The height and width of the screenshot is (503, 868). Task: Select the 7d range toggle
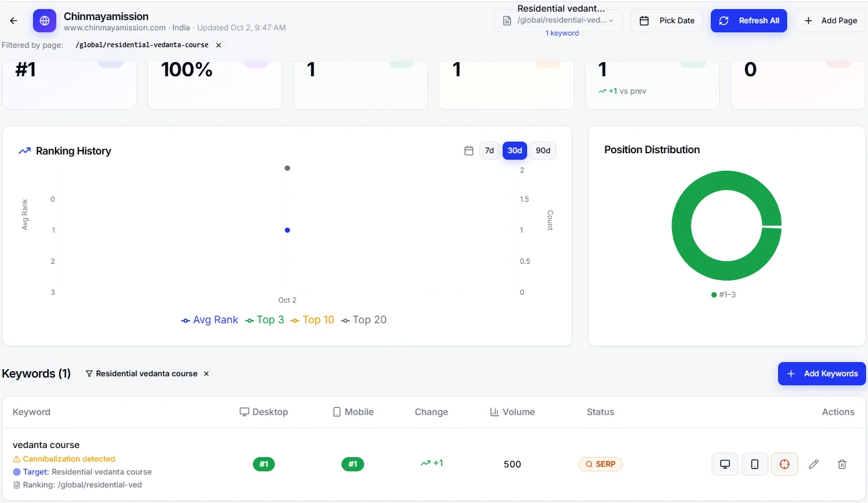[x=490, y=151]
